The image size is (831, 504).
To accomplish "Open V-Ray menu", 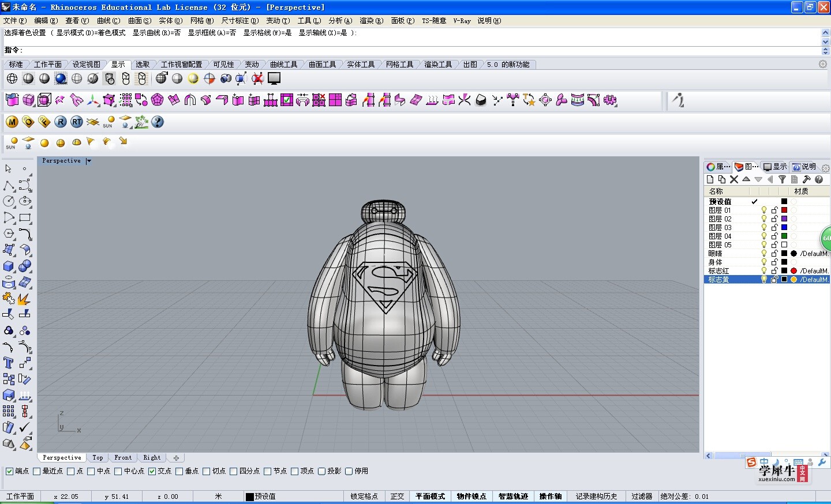I will click(x=462, y=21).
